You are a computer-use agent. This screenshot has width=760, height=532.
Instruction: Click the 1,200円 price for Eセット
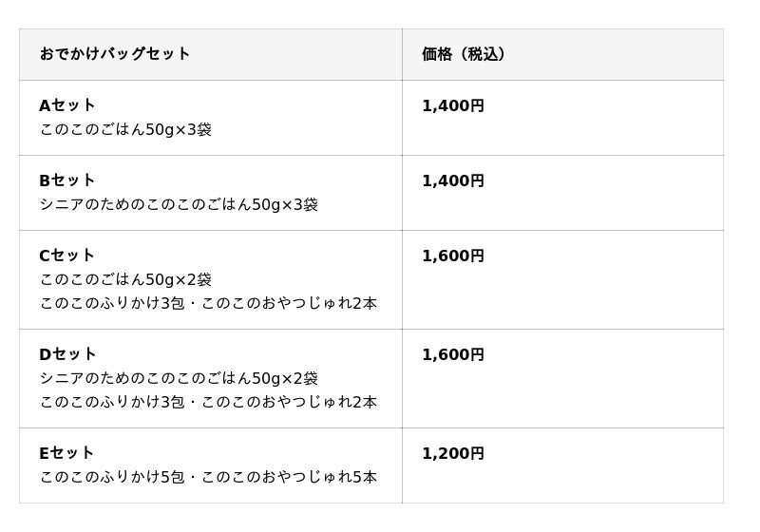point(453,454)
